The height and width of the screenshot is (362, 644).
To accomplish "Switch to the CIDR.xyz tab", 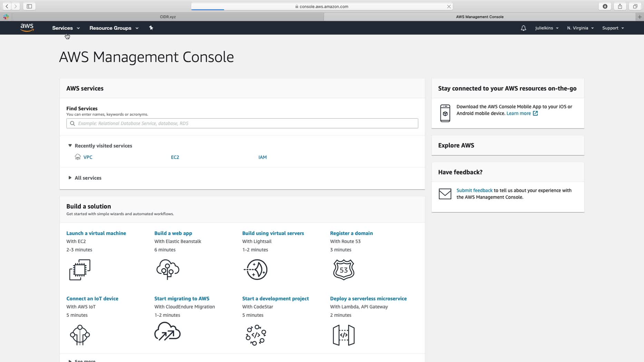I will tap(168, 17).
